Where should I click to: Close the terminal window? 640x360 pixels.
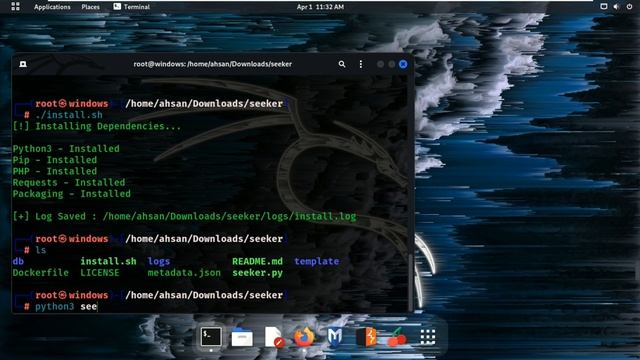[x=403, y=64]
